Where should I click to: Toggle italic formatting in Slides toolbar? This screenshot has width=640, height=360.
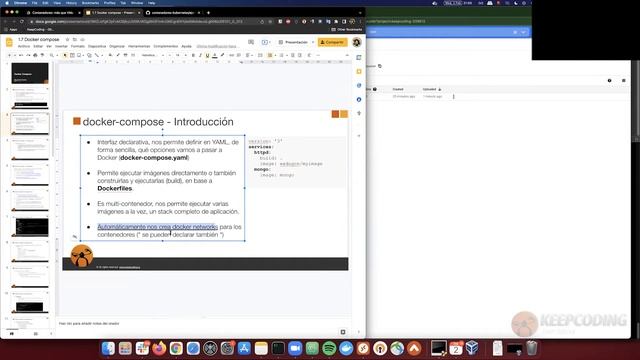point(200,55)
